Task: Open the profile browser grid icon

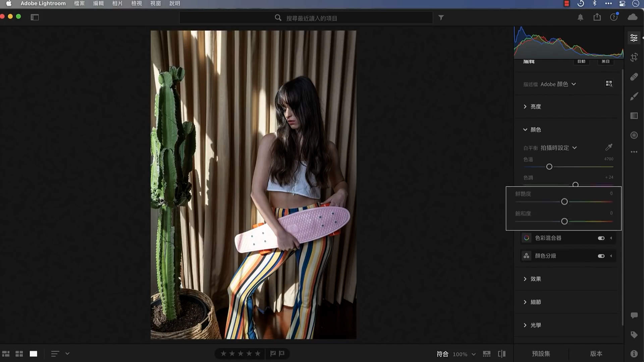Action: tap(609, 83)
